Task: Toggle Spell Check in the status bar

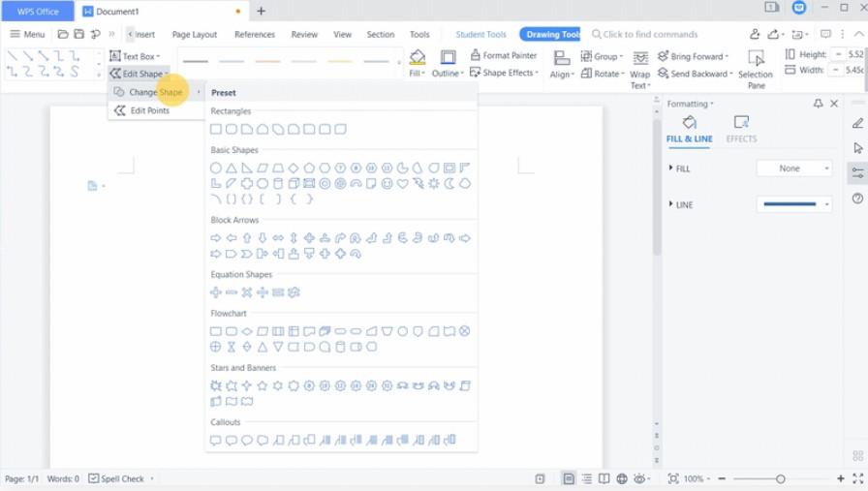Action: click(116, 478)
